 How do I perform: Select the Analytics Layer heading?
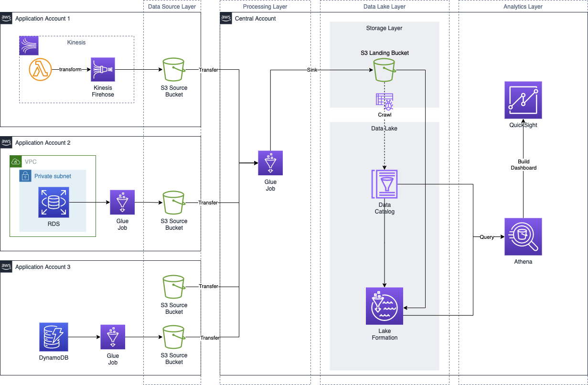pyautogui.click(x=523, y=7)
